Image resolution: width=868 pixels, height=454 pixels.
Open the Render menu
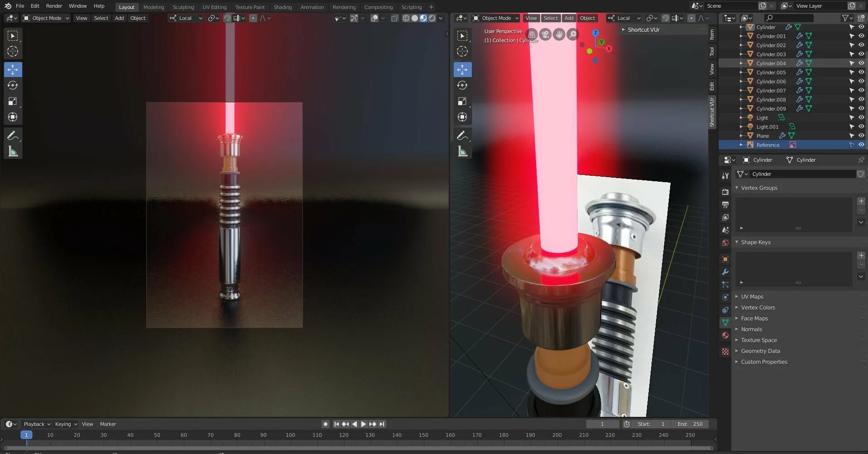[x=54, y=6]
